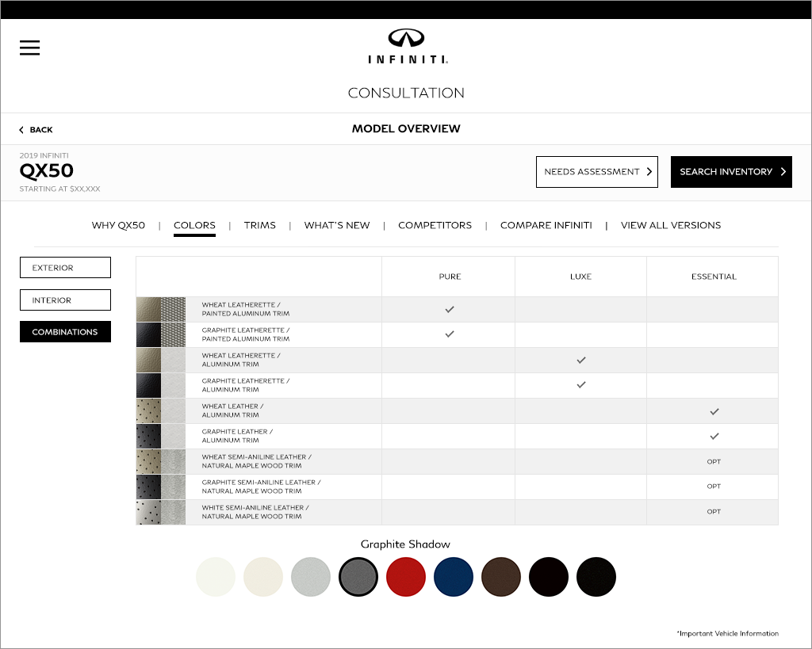
Task: Choose the light silver exterior swatch
Action: 311,577
